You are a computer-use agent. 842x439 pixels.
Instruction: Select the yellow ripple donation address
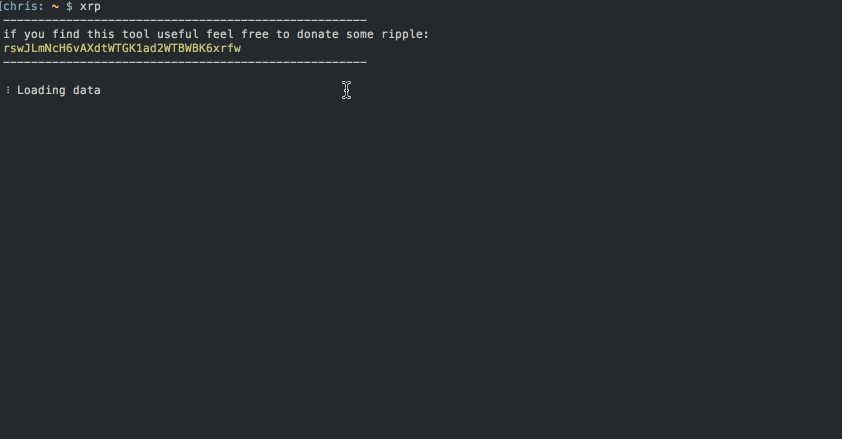(122, 48)
